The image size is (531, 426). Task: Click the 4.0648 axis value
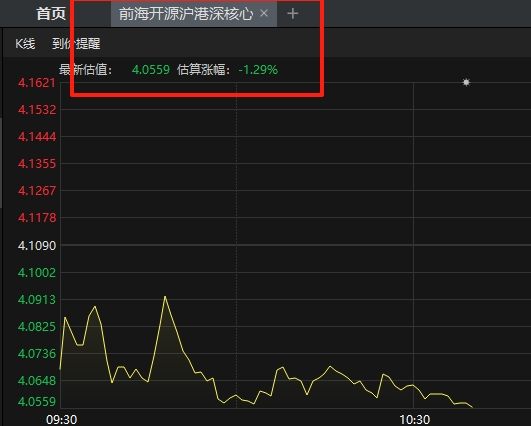(x=37, y=381)
